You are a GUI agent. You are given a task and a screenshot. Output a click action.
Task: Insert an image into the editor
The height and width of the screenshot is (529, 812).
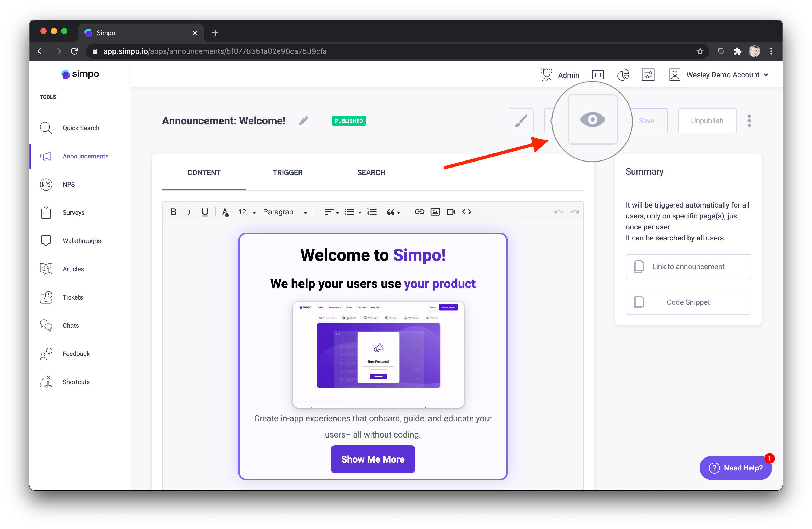pyautogui.click(x=435, y=212)
